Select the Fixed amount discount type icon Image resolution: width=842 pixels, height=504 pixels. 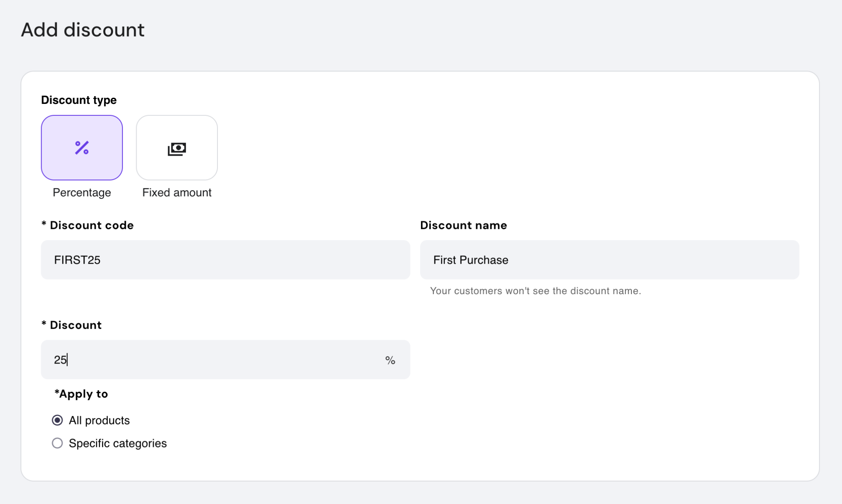(177, 147)
